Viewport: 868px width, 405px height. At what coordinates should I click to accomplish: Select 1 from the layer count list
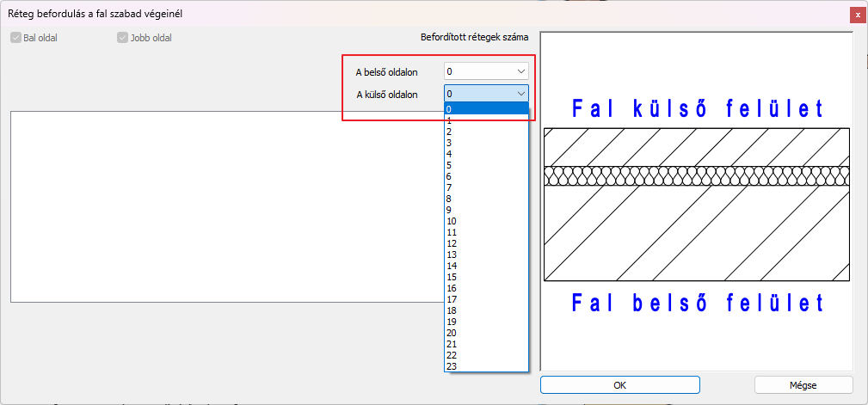tap(485, 120)
